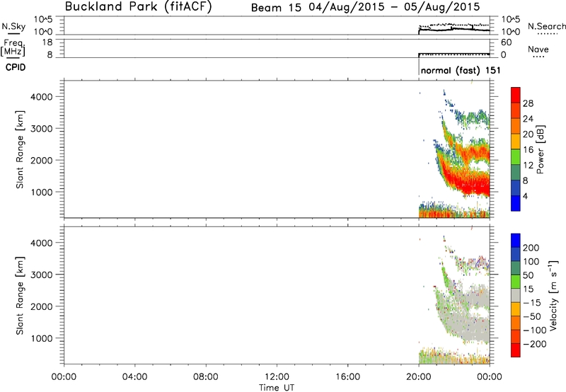Click the 'Power [dB]' colorbar title
Image resolution: width=566 pixels, height=392 pixels.
click(x=541, y=149)
